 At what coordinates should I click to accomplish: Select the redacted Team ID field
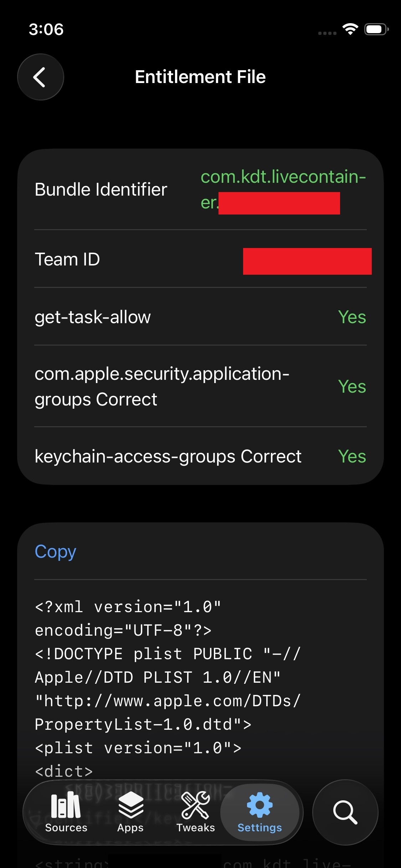point(307,261)
